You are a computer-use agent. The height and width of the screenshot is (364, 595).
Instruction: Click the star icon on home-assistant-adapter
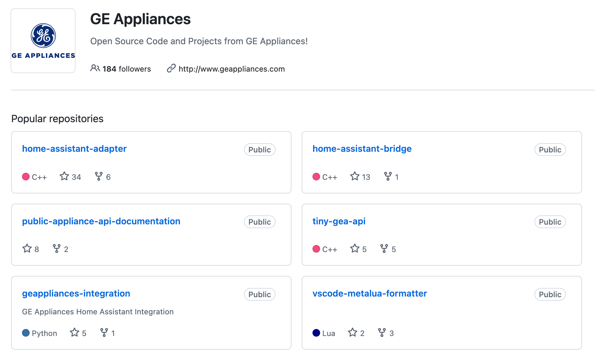click(x=64, y=176)
